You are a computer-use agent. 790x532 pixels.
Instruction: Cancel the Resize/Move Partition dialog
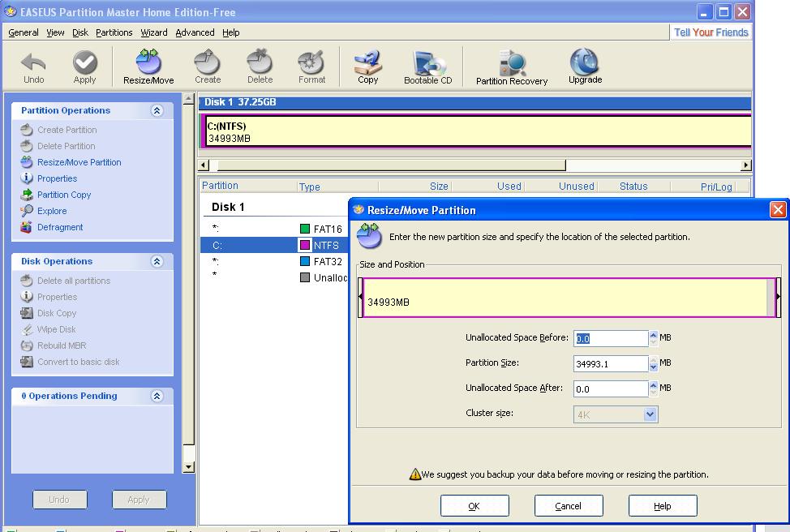(569, 505)
